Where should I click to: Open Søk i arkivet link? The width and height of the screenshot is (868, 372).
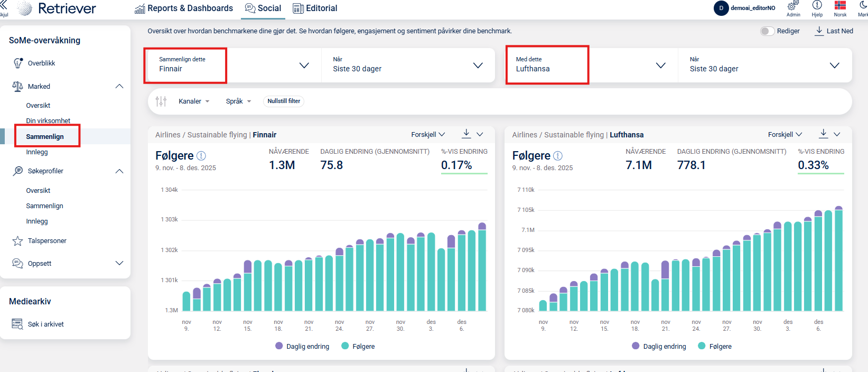coord(45,324)
